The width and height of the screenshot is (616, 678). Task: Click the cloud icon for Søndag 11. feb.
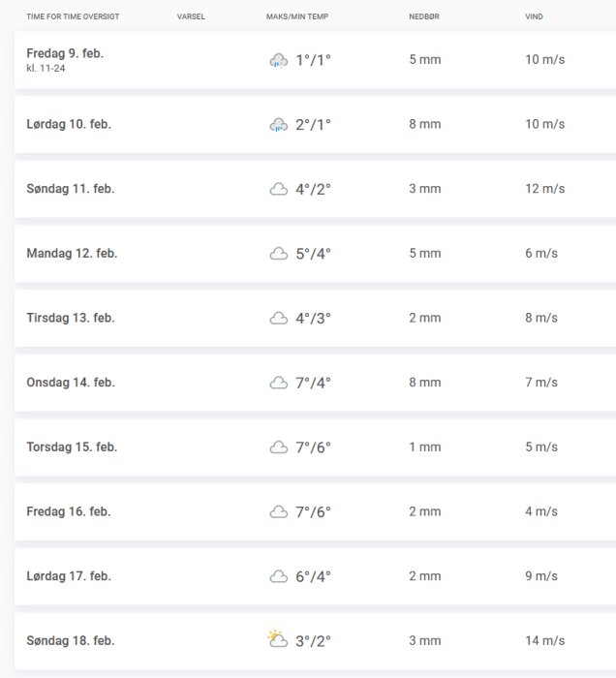[278, 189]
